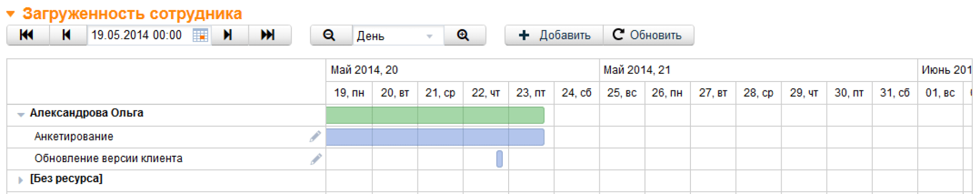Select the small Обновление версии клиента marker

[499, 159]
